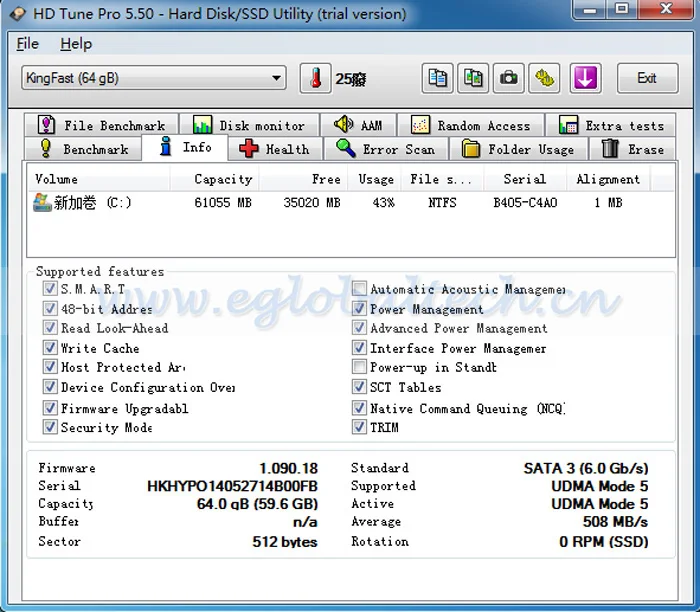This screenshot has height=612, width=700.
Task: Toggle the Native Command Queuing checkbox
Action: click(x=359, y=408)
